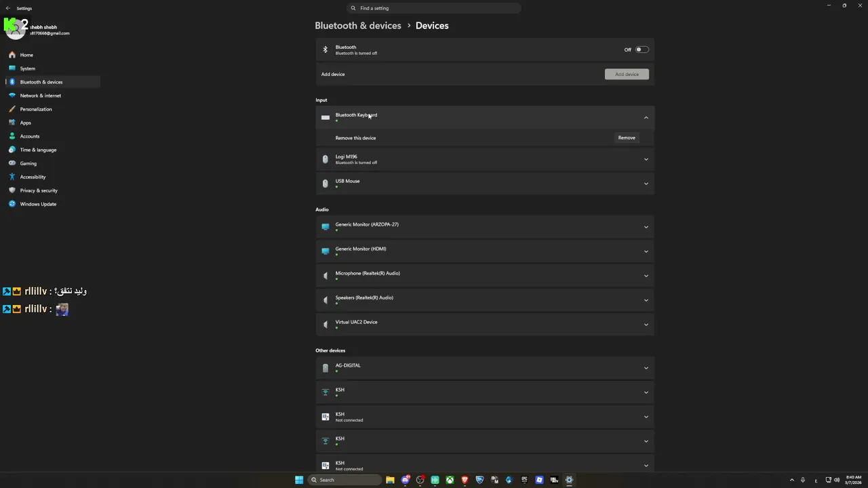The height and width of the screenshot is (488, 868).
Task: Click the volume speaker icon in system tray
Action: pos(837,480)
